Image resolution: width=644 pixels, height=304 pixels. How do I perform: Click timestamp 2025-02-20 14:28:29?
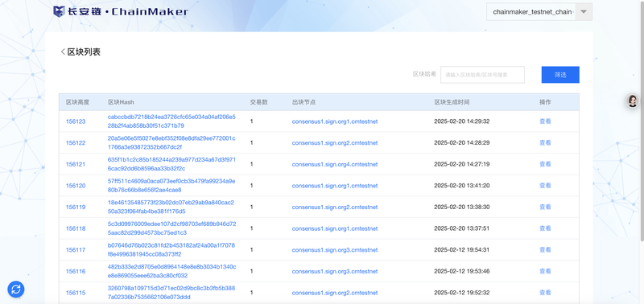pos(462,143)
